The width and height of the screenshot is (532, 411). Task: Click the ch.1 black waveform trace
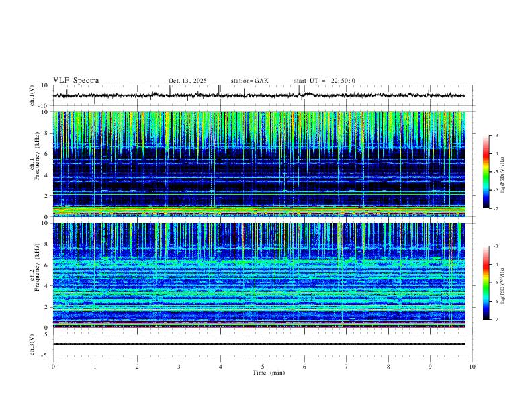(259, 95)
